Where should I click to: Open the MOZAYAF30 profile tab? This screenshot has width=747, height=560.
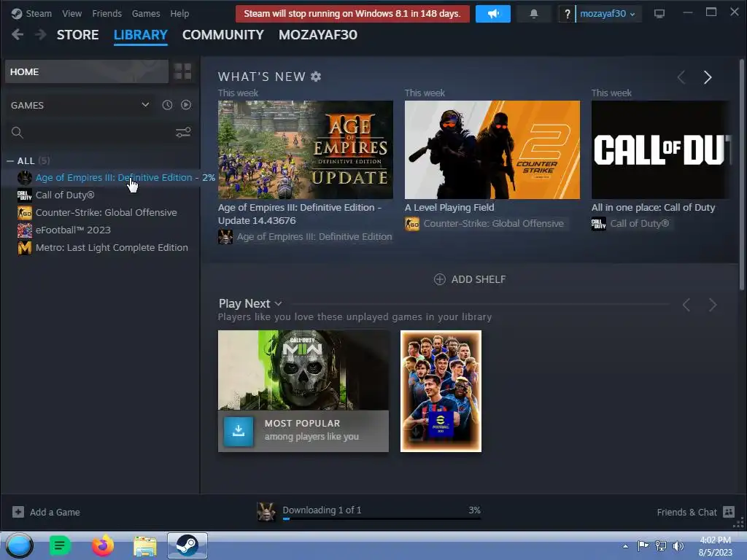coord(318,35)
